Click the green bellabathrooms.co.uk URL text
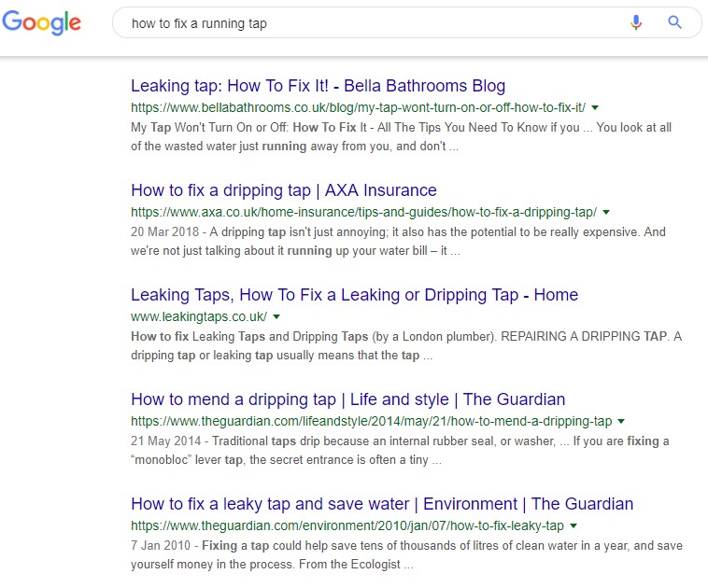The height and width of the screenshot is (588, 708). point(358,108)
